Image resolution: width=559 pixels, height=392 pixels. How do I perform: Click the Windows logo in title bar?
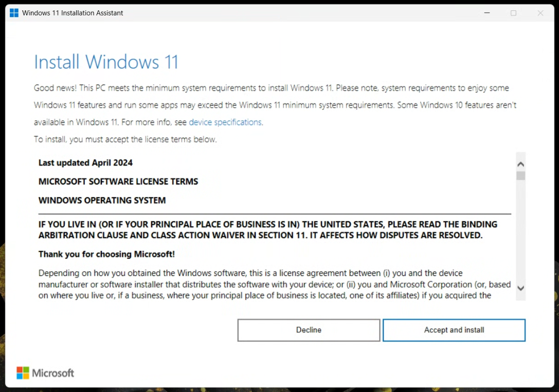point(14,13)
